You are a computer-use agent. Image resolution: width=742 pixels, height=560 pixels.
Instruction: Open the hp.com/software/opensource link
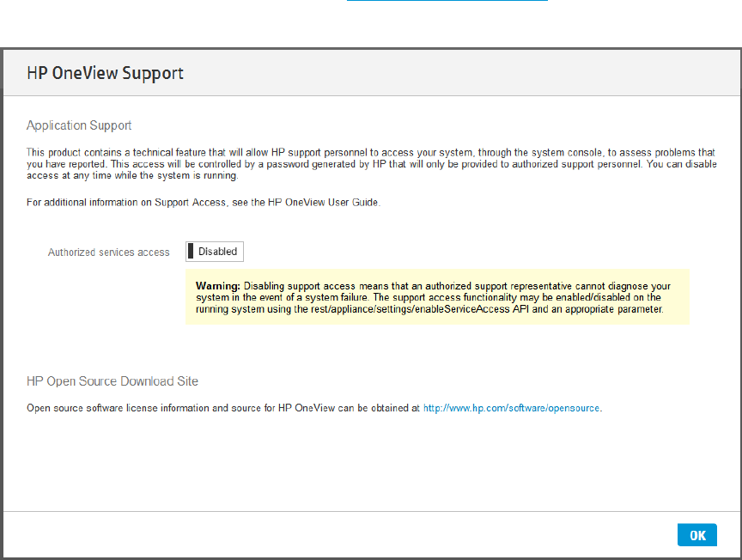[x=511, y=408]
